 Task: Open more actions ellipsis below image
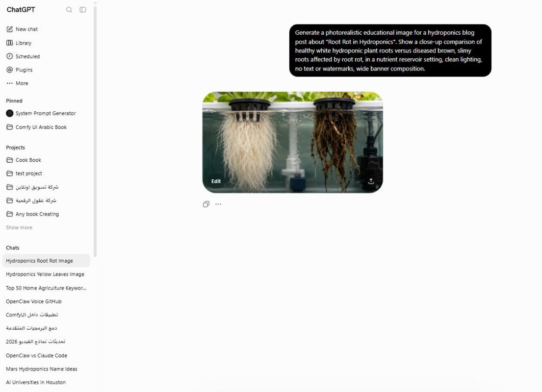point(218,204)
